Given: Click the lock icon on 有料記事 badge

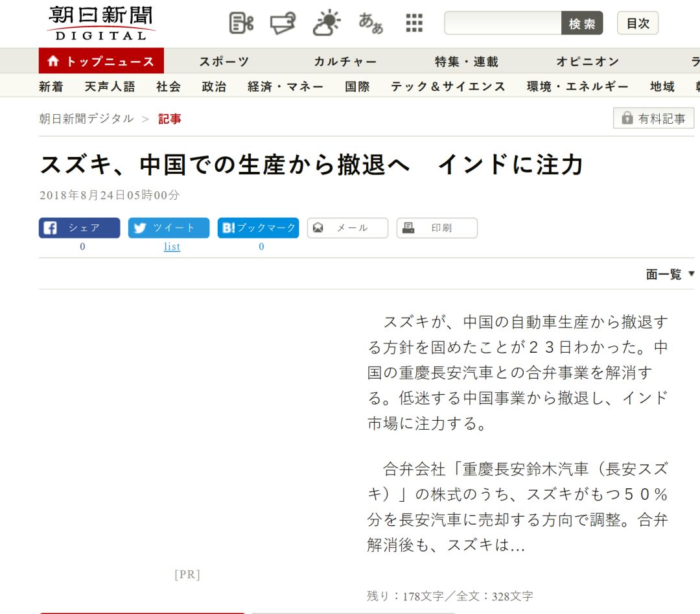Looking at the screenshot, I should 627,118.
